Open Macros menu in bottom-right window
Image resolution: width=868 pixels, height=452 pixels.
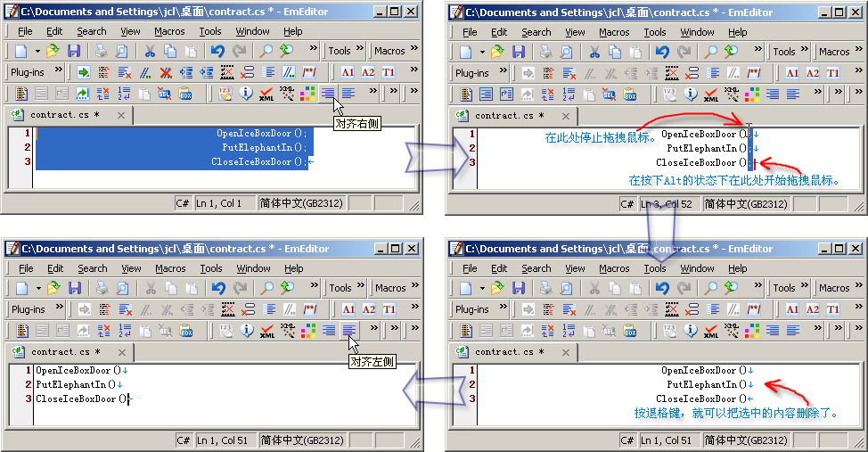pyautogui.click(x=614, y=268)
